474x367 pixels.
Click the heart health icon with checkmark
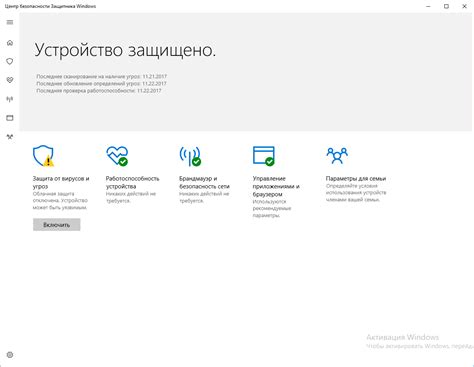pyautogui.click(x=117, y=156)
